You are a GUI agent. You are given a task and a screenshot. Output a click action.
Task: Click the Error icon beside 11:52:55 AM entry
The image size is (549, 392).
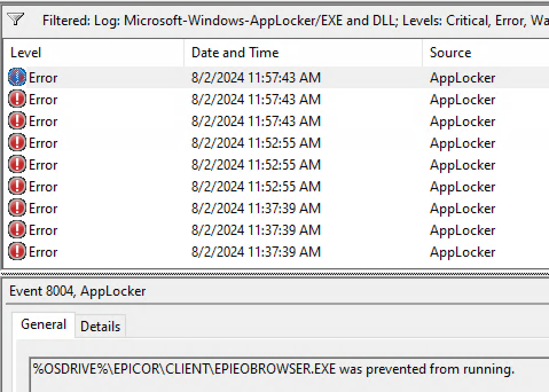point(16,143)
